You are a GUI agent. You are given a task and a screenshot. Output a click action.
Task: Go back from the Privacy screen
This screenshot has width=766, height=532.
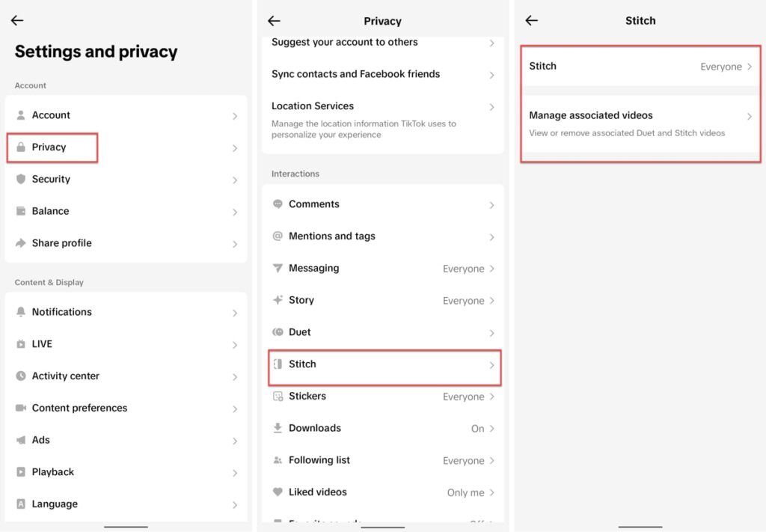(x=275, y=21)
